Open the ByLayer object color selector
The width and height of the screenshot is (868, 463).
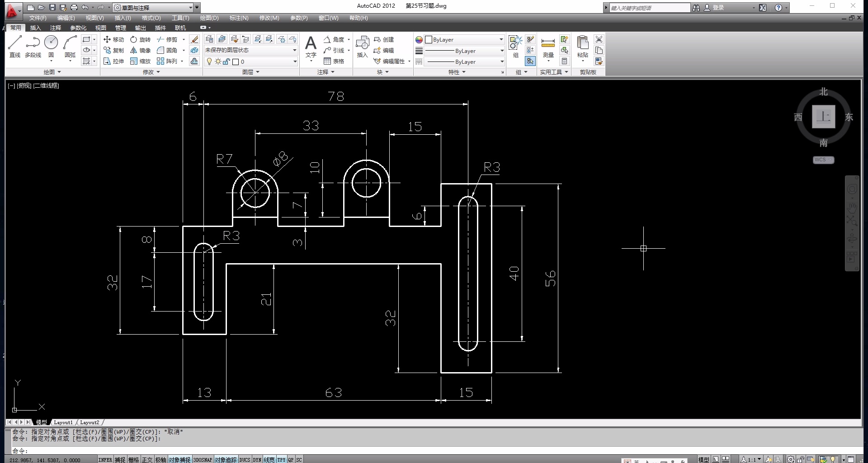(464, 40)
